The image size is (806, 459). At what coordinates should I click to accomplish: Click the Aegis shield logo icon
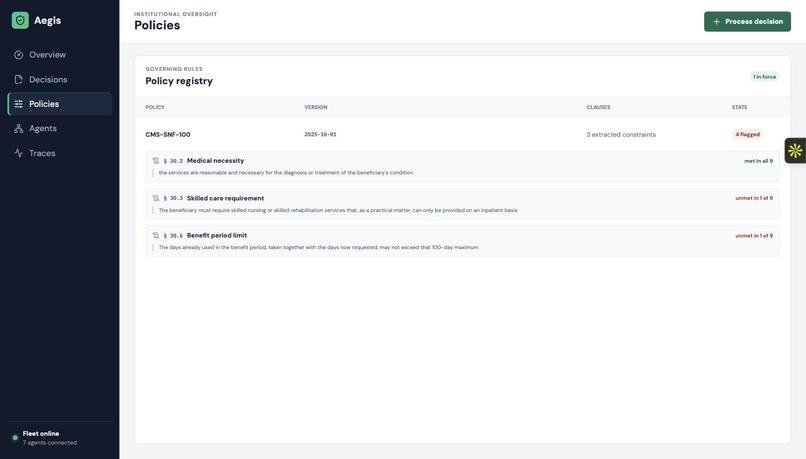click(20, 21)
